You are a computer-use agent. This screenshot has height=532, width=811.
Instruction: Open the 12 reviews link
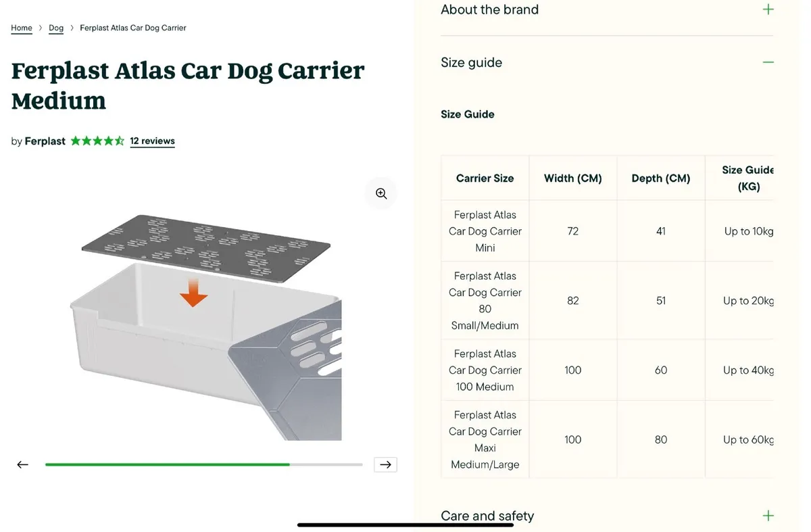click(152, 141)
